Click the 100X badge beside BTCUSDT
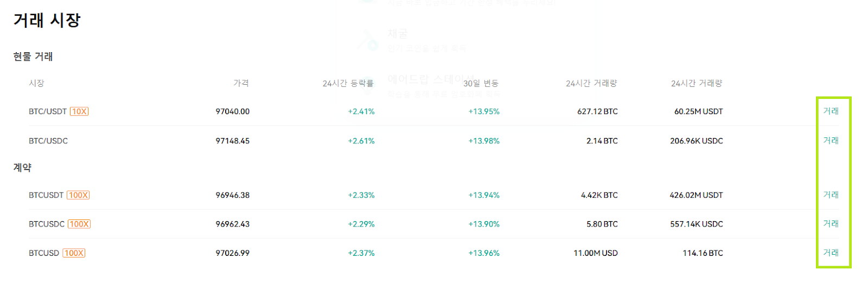This screenshot has width=868, height=289. point(78,195)
